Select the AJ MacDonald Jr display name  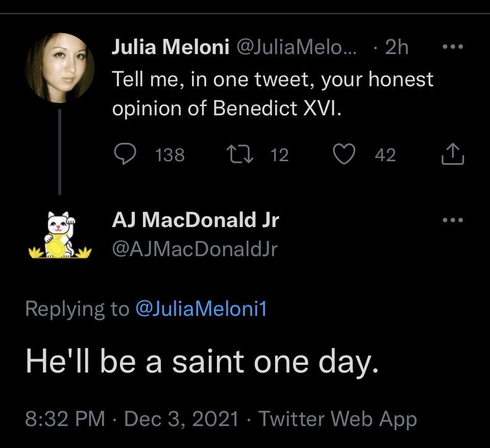(195, 220)
